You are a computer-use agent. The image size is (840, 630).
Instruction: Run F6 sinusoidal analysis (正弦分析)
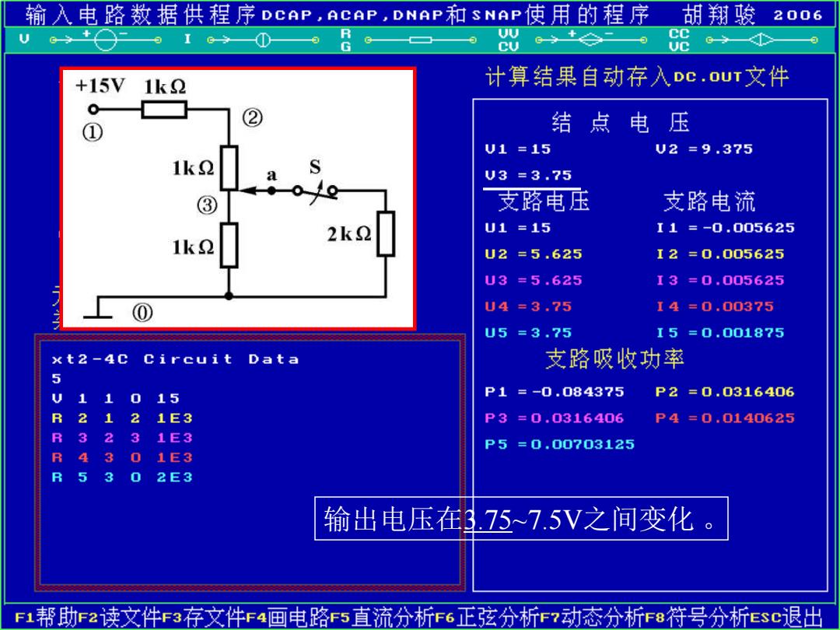487,617
